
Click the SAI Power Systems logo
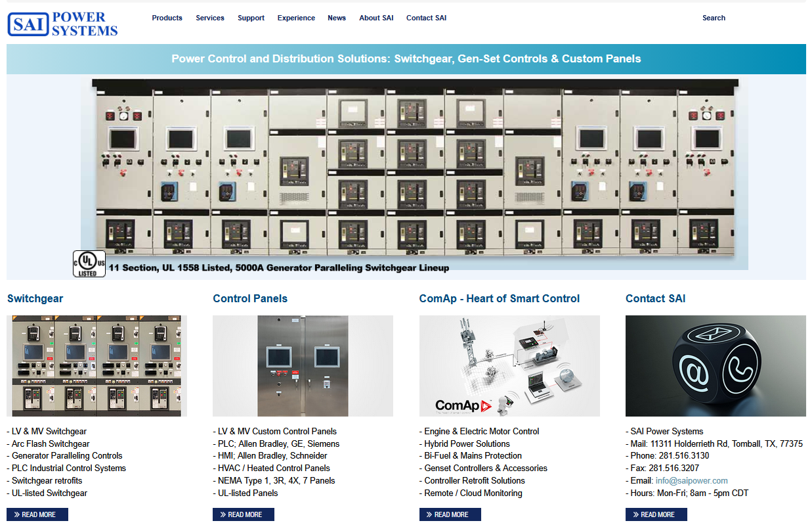pyautogui.click(x=62, y=24)
